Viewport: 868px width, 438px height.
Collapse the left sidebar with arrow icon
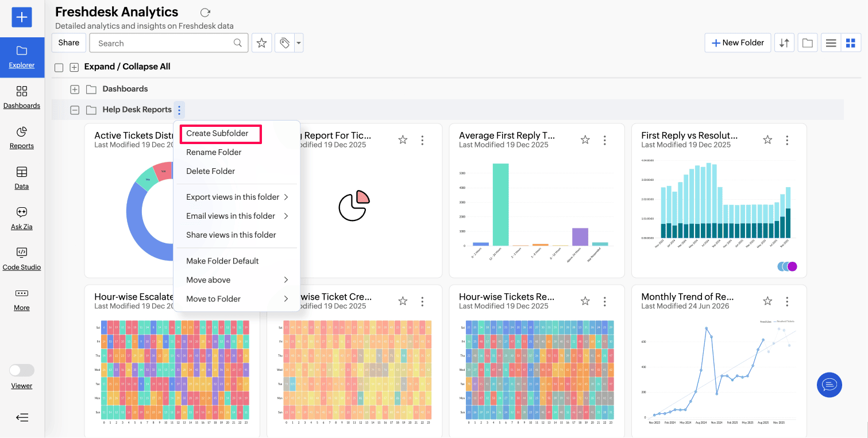[22, 417]
